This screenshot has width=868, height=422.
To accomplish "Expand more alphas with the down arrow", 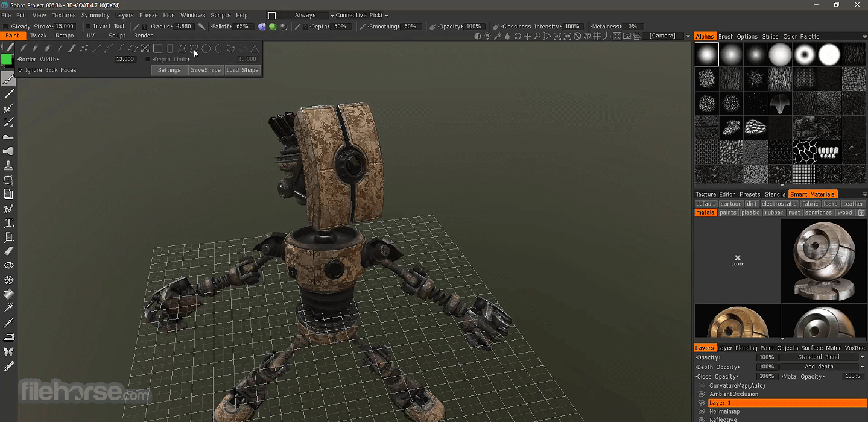I will point(782,186).
